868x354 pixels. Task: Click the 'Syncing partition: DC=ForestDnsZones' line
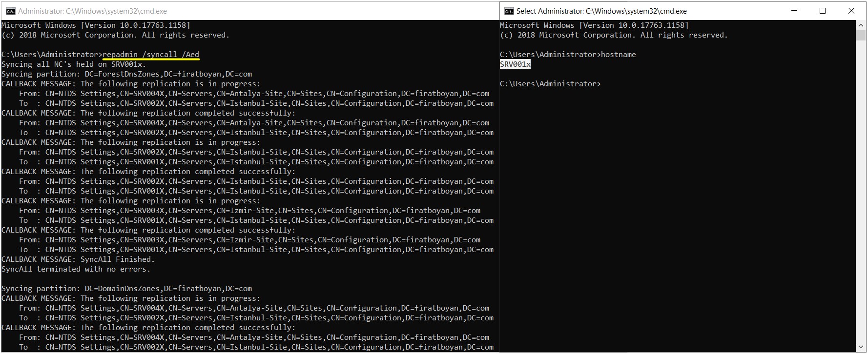pos(127,74)
